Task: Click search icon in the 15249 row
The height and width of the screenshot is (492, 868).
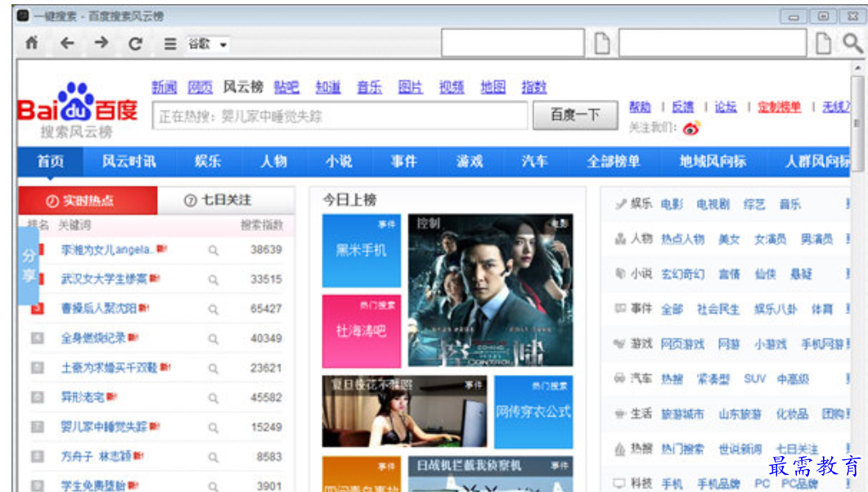Action: (214, 427)
